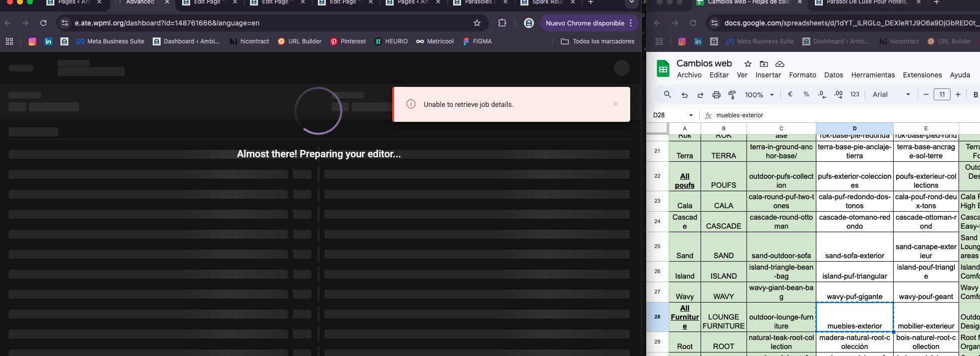This screenshot has width=980, height=356.
Task: Click Nuevo Chrome disponible button
Action: coord(584,23)
